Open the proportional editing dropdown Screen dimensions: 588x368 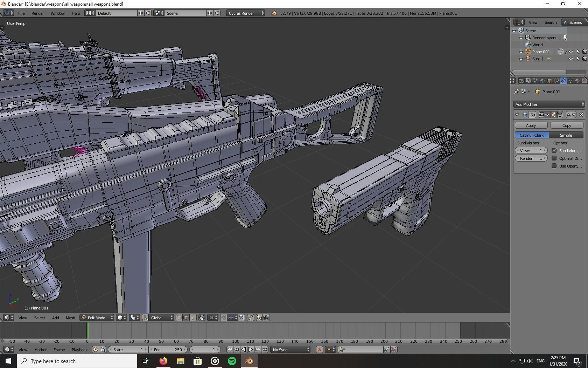click(x=213, y=318)
